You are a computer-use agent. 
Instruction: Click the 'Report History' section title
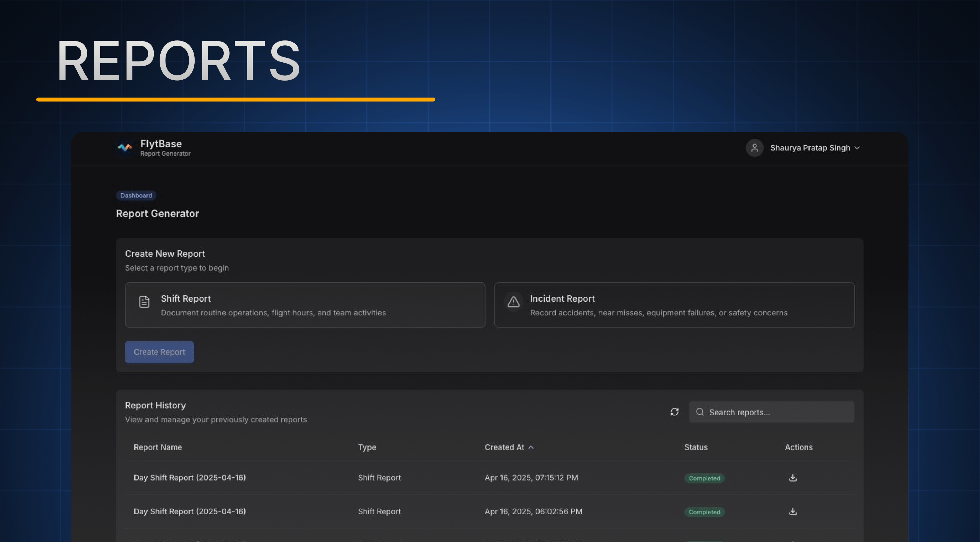click(x=155, y=405)
